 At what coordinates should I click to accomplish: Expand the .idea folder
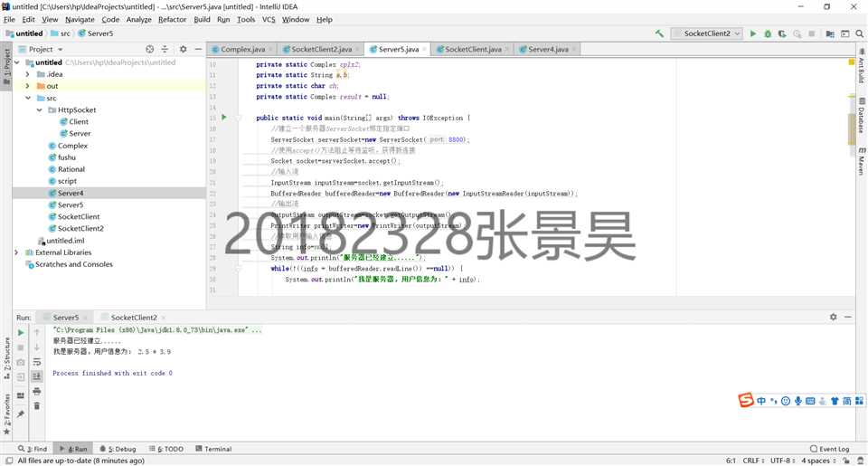tap(28, 74)
